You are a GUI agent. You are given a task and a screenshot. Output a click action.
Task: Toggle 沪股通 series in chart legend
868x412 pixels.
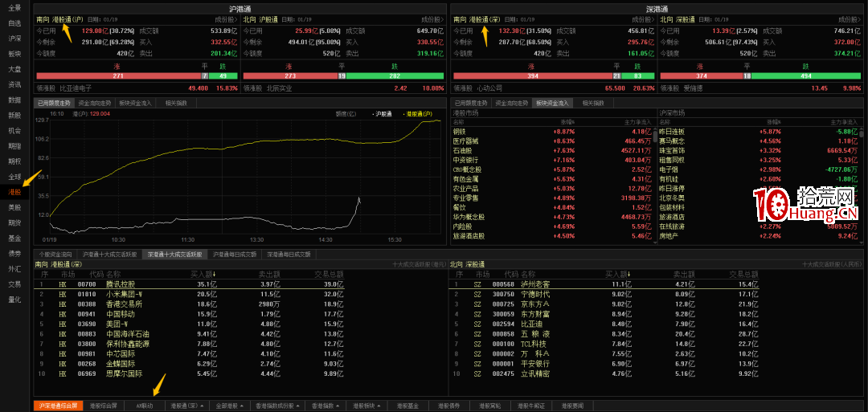pos(383,114)
